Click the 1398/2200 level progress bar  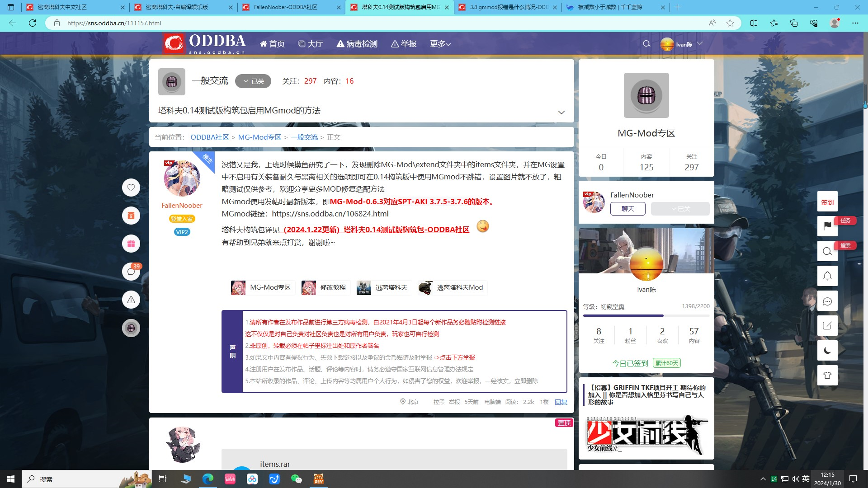646,315
